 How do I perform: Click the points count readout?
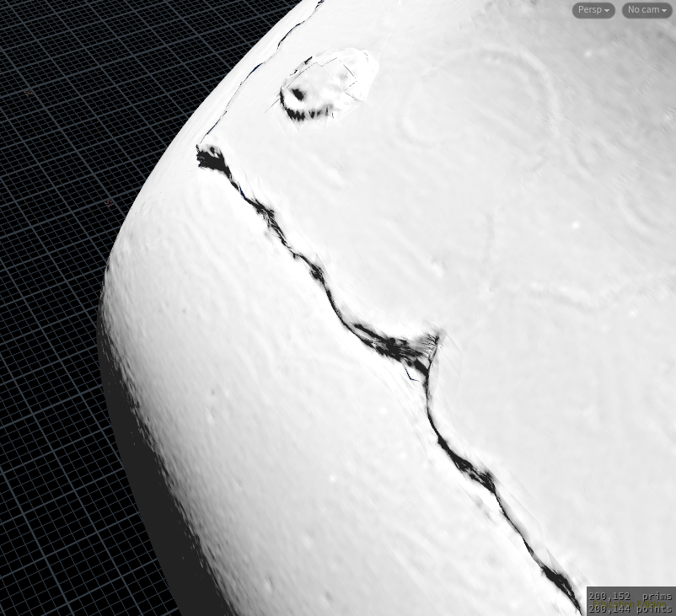(630, 609)
